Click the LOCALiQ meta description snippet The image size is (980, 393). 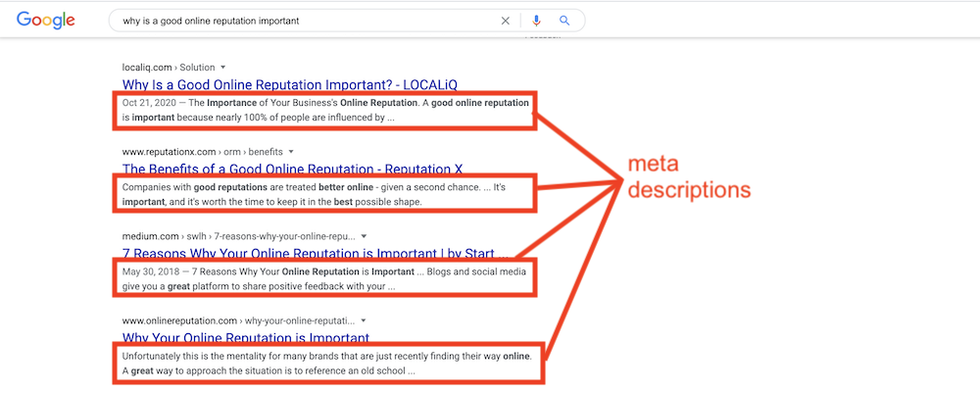point(324,110)
